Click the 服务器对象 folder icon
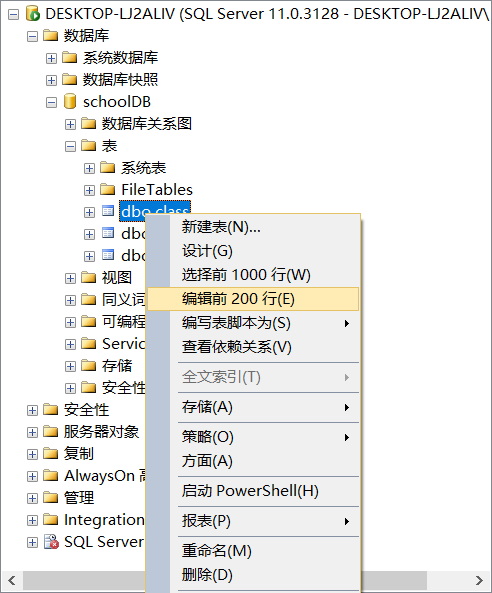 (51, 432)
